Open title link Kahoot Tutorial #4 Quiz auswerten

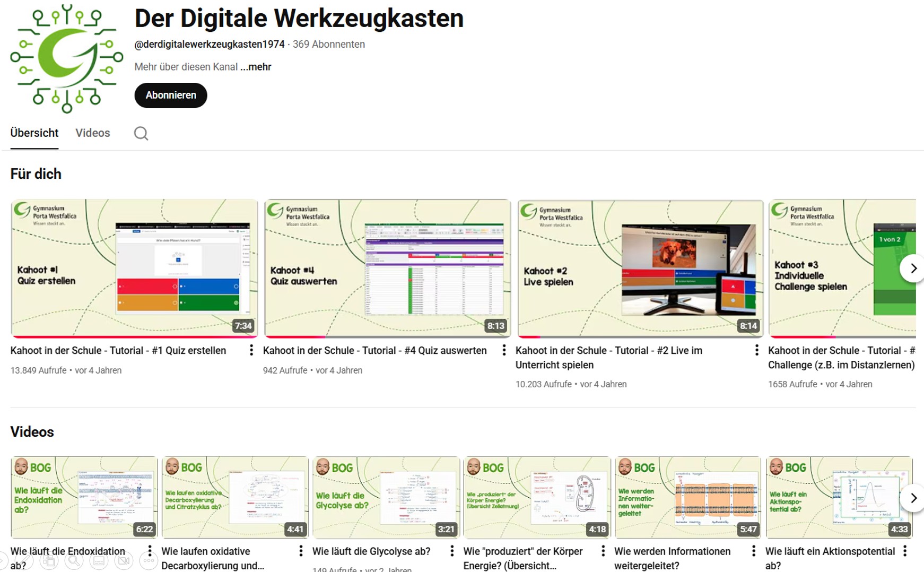pos(374,351)
